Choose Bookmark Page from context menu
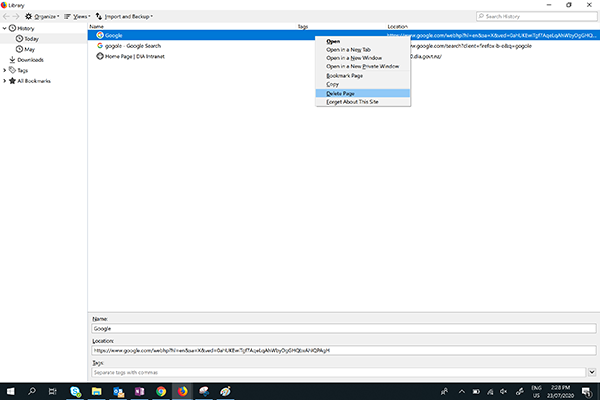The height and width of the screenshot is (400, 600). tap(363, 76)
